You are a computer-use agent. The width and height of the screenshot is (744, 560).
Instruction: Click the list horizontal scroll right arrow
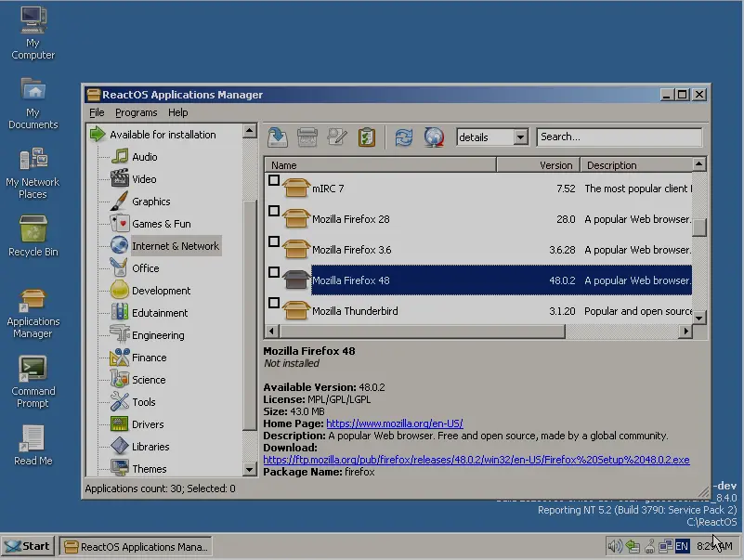coord(685,332)
